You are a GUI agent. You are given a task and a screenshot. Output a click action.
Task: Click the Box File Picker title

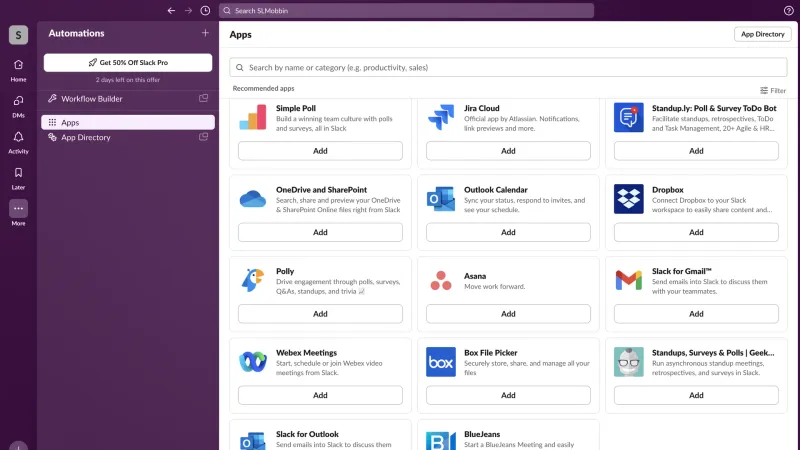[x=490, y=353]
